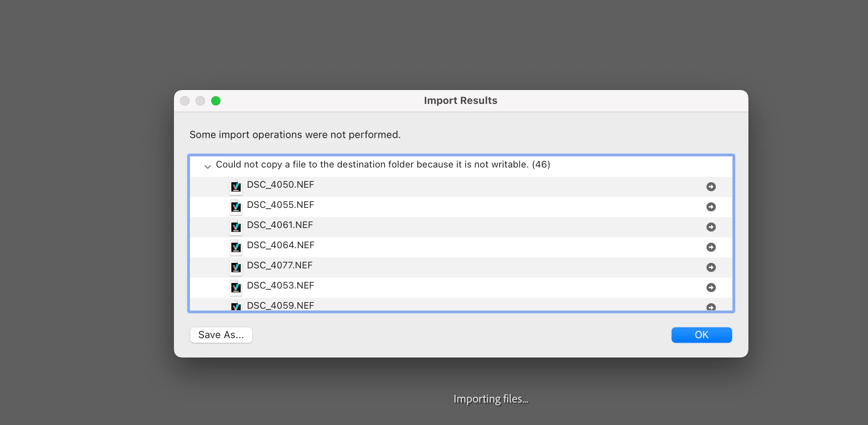Click the Import Results title bar
868x425 pixels.
pos(460,101)
